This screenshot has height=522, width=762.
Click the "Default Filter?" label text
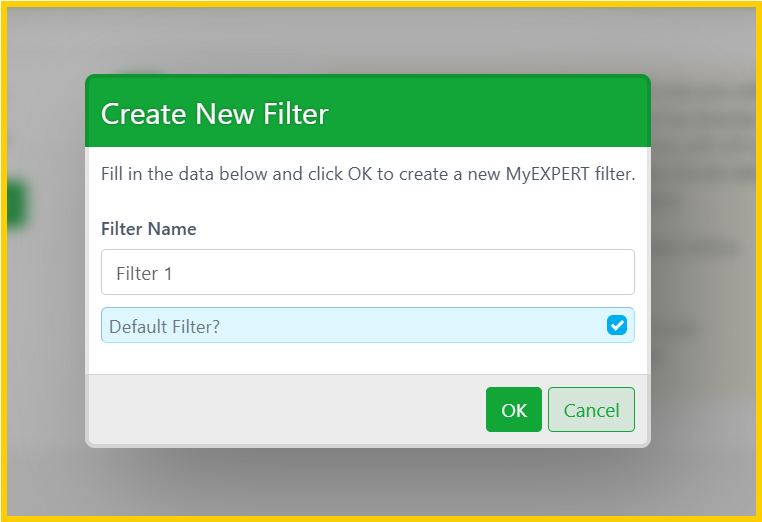pyautogui.click(x=164, y=326)
